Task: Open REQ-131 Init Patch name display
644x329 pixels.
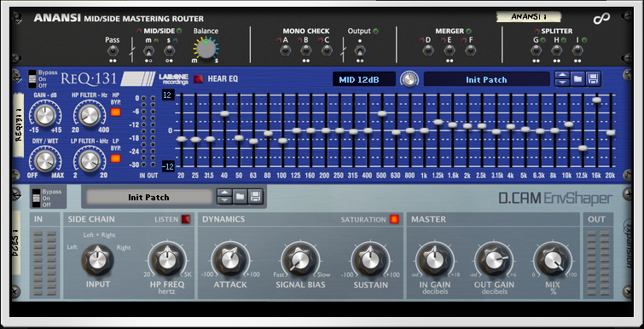Action: (486, 79)
